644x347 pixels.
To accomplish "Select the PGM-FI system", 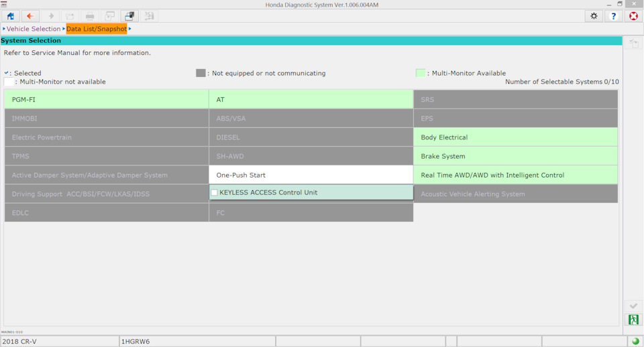I will pos(107,99).
